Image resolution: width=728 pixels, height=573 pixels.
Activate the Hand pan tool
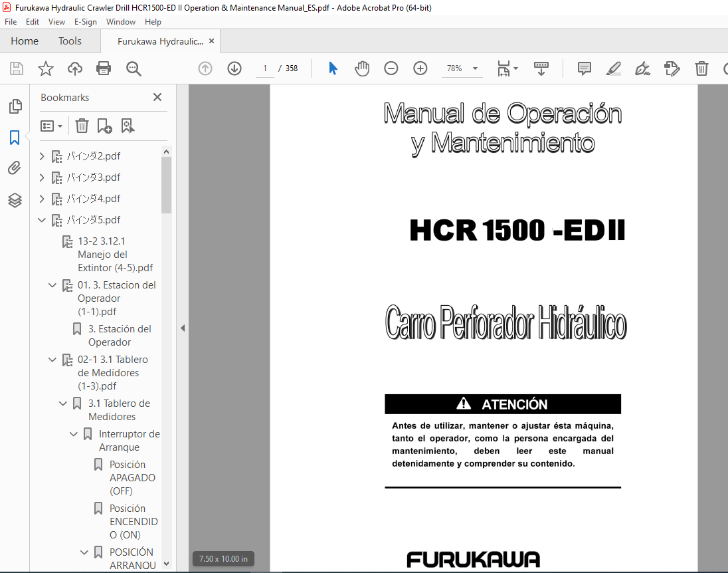pos(362,68)
